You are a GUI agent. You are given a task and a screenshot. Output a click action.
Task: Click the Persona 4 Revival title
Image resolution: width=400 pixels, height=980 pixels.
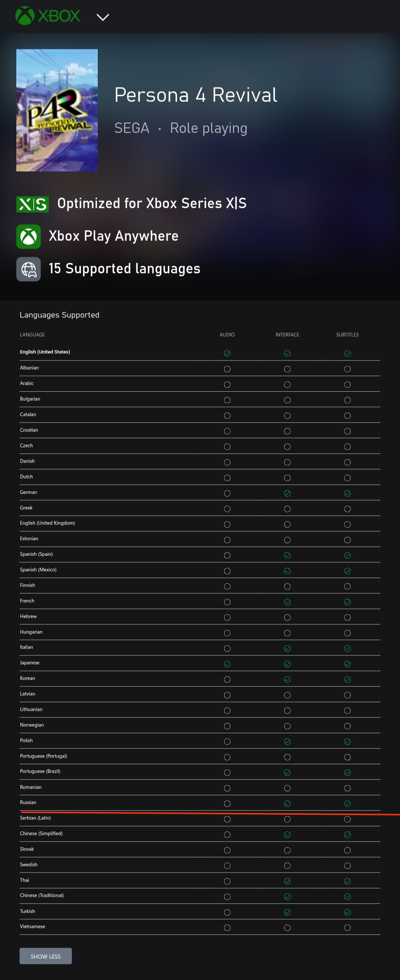(x=196, y=95)
